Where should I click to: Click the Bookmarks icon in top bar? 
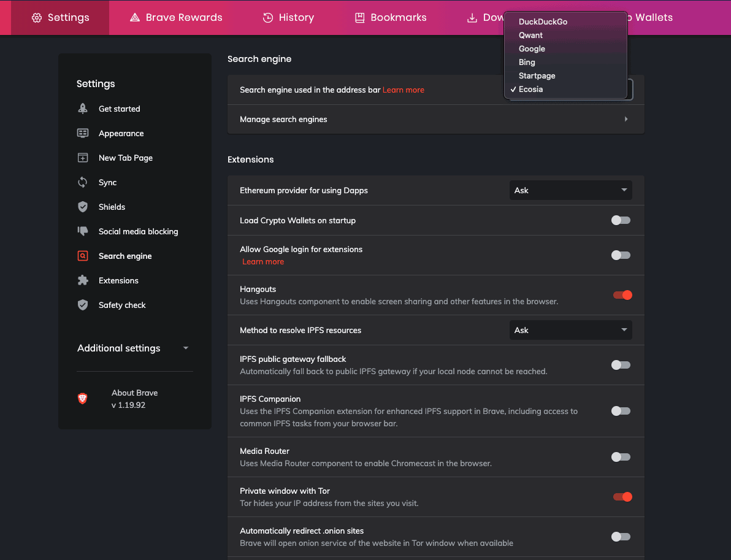coord(359,18)
